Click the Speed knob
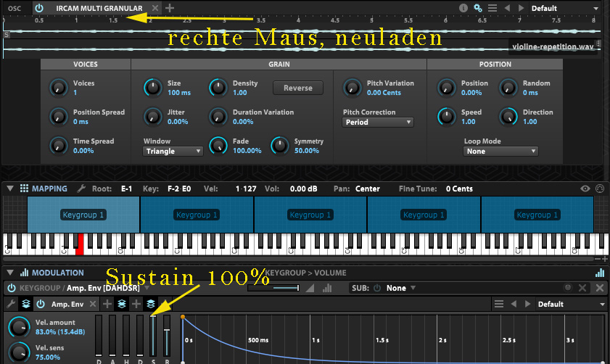This screenshot has width=610, height=364. (446, 117)
